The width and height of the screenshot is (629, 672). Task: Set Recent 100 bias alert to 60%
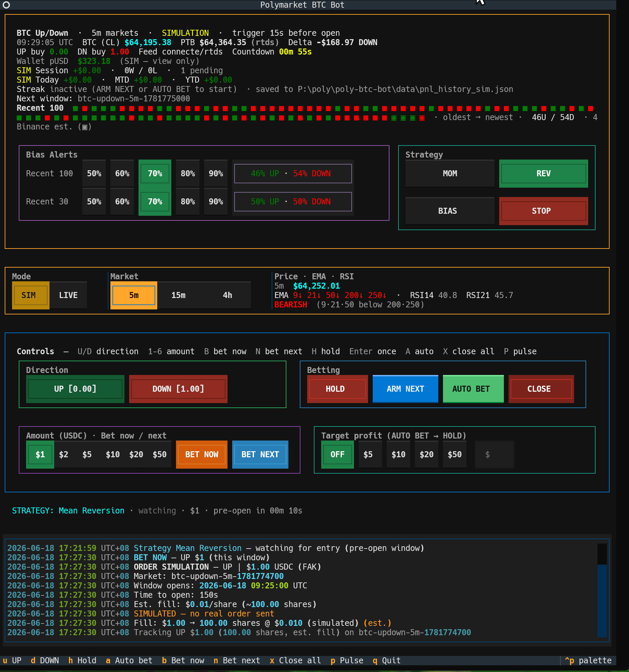coord(122,173)
